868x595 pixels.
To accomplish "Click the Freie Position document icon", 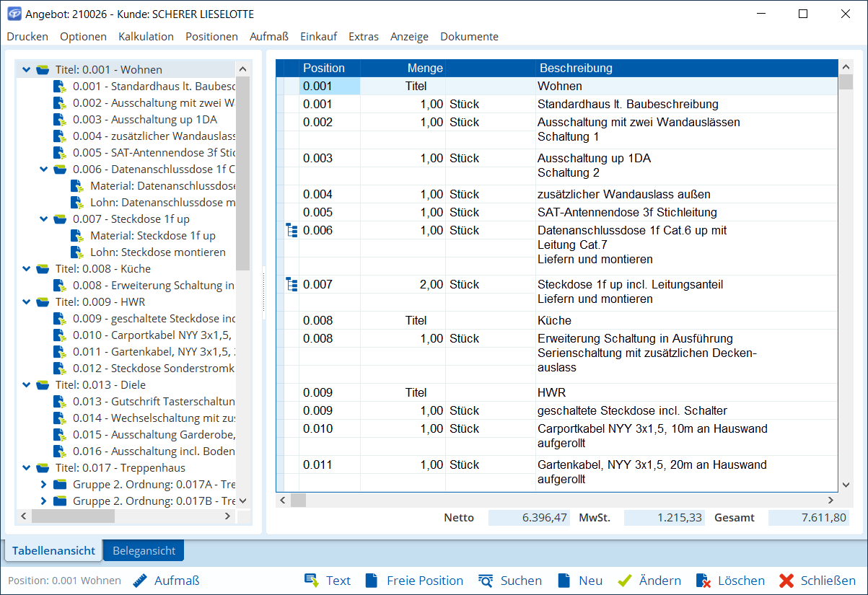I will click(x=372, y=581).
